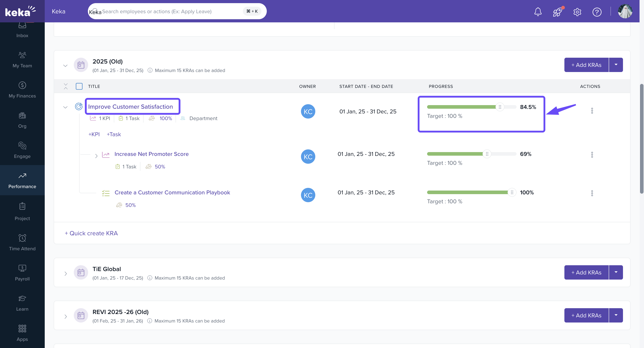Go to Time Attend in sidebar

[22, 242]
